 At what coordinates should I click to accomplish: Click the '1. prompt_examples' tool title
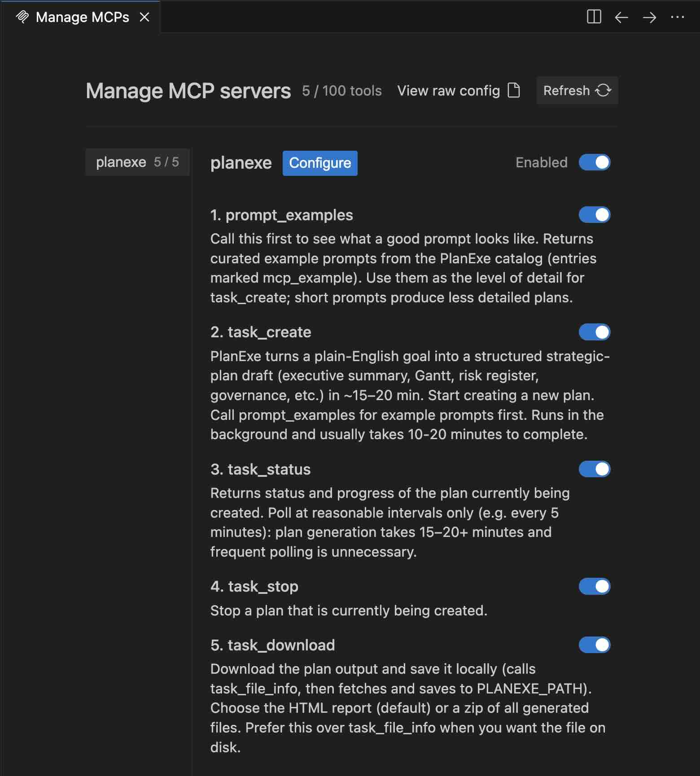pyautogui.click(x=282, y=215)
